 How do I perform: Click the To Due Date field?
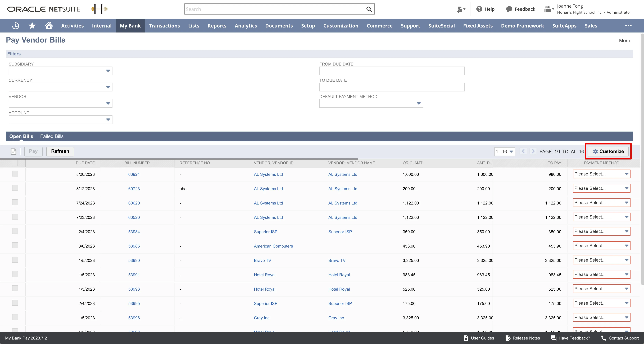(392, 87)
